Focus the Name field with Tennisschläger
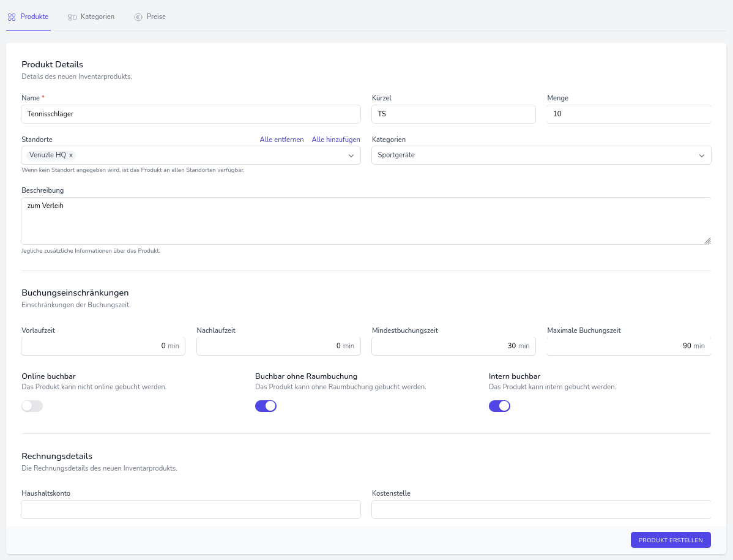733x560 pixels. coord(191,114)
